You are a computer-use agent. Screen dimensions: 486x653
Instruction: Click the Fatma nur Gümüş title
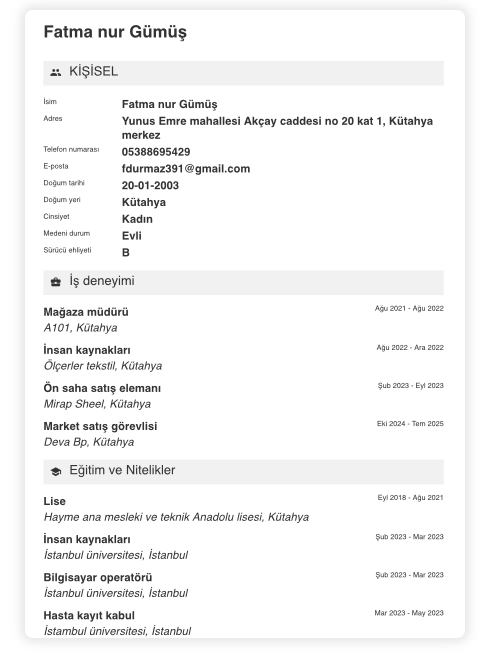click(115, 32)
